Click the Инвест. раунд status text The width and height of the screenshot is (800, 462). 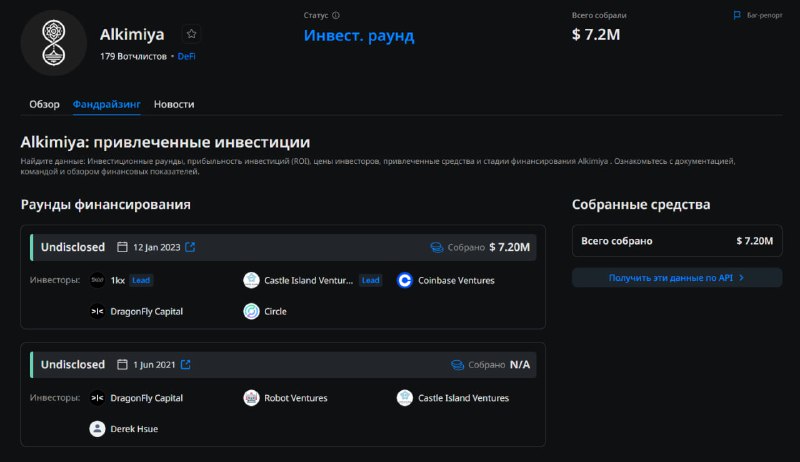click(359, 36)
